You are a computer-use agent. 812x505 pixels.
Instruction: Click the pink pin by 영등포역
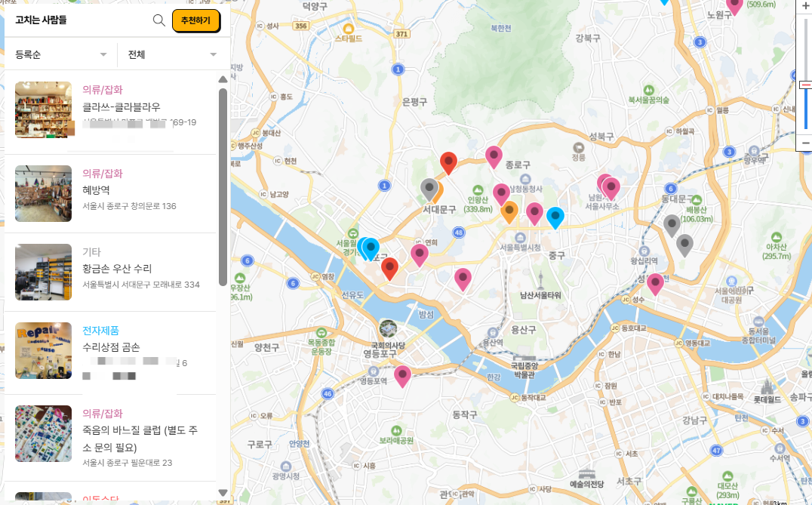pyautogui.click(x=402, y=377)
